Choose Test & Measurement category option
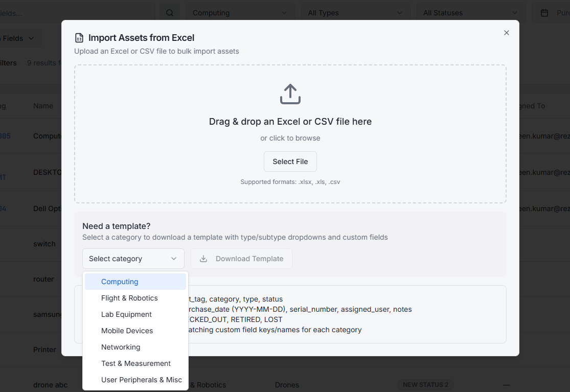The height and width of the screenshot is (392, 570). [135, 363]
